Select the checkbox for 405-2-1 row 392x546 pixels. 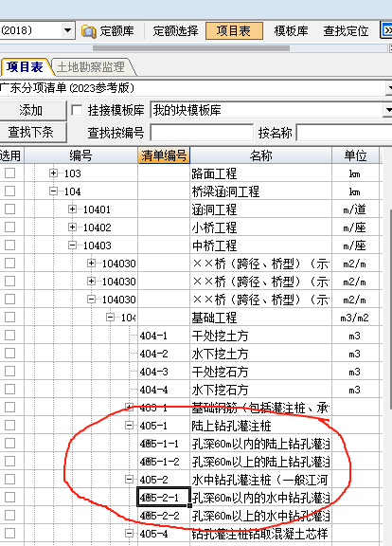tap(10, 498)
